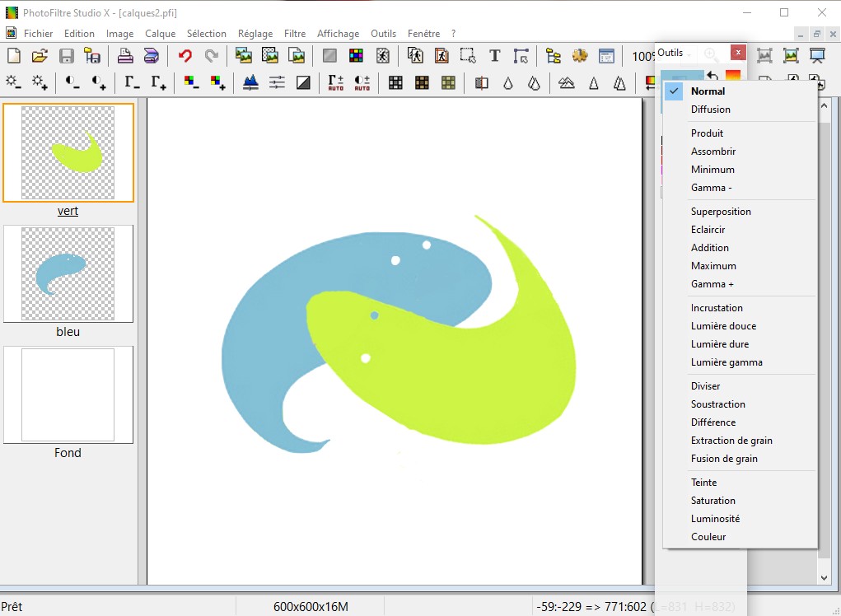Click the scanner import icon

[x=152, y=56]
